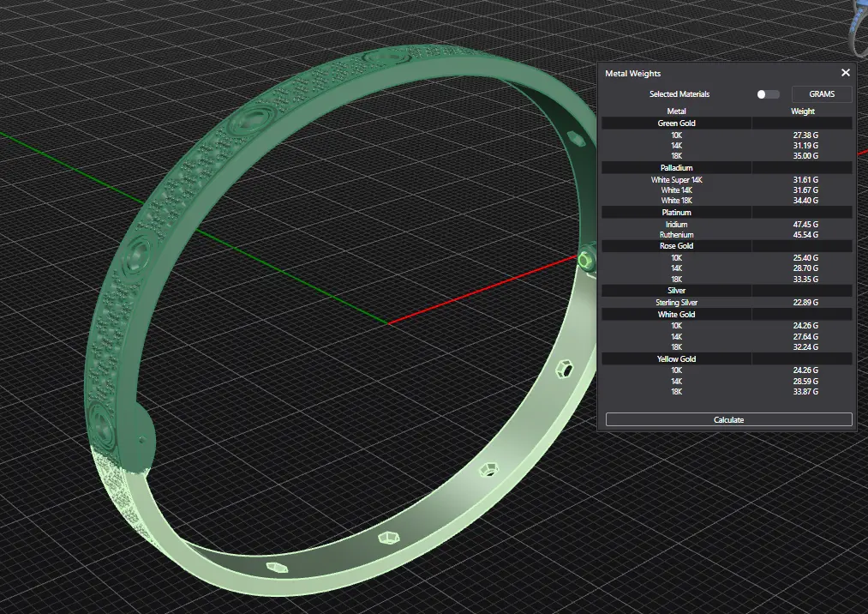
Task: Select Rose Gold 18K weight 33.35 G
Action: click(x=805, y=280)
